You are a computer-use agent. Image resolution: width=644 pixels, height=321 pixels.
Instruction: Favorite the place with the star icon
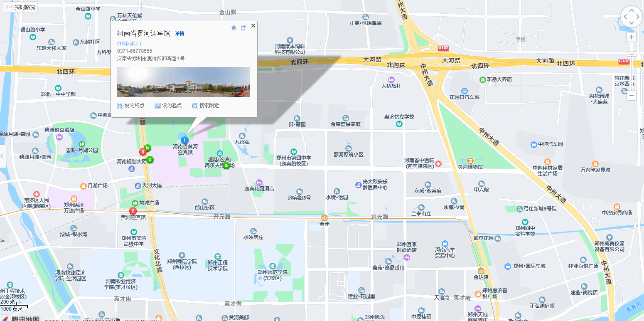click(234, 27)
